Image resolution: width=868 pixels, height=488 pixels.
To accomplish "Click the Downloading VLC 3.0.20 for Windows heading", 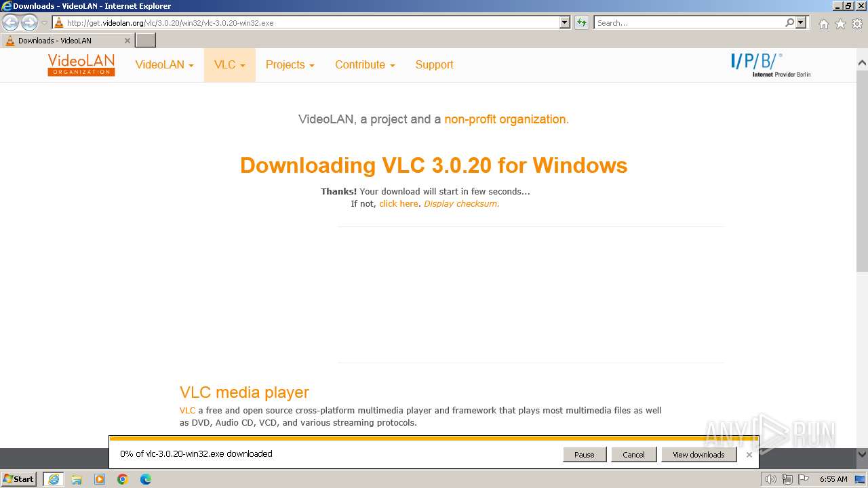I will [434, 165].
